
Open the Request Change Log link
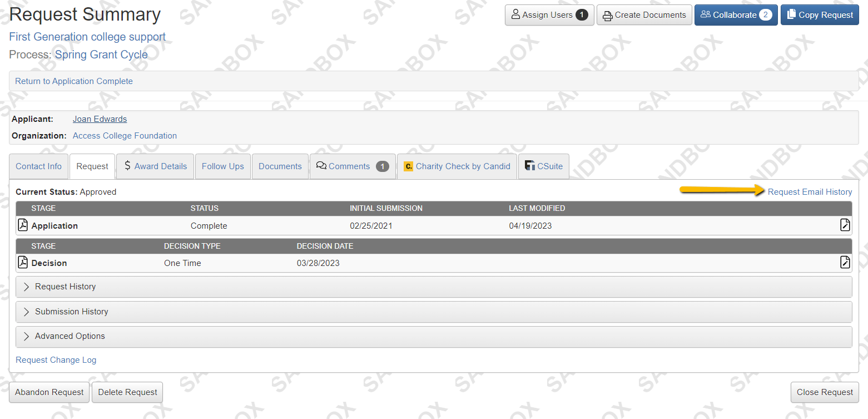click(56, 360)
